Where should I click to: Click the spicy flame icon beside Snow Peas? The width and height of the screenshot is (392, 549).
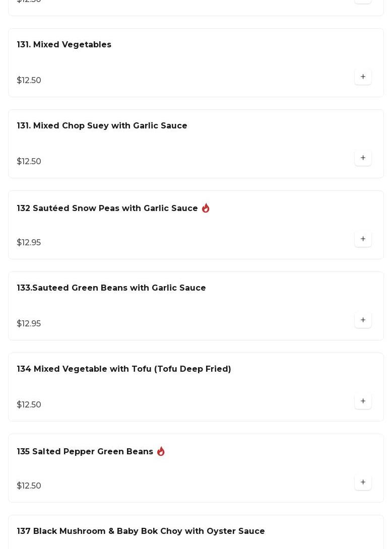[x=206, y=208]
